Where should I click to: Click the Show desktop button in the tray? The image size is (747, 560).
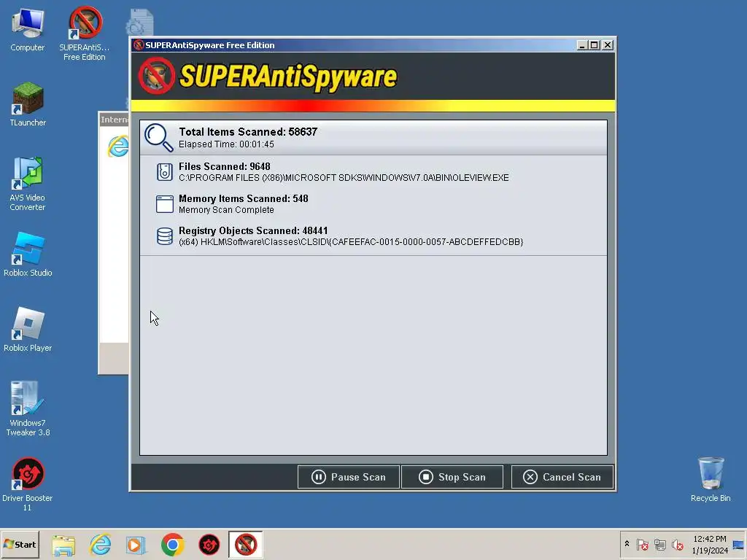click(739, 545)
